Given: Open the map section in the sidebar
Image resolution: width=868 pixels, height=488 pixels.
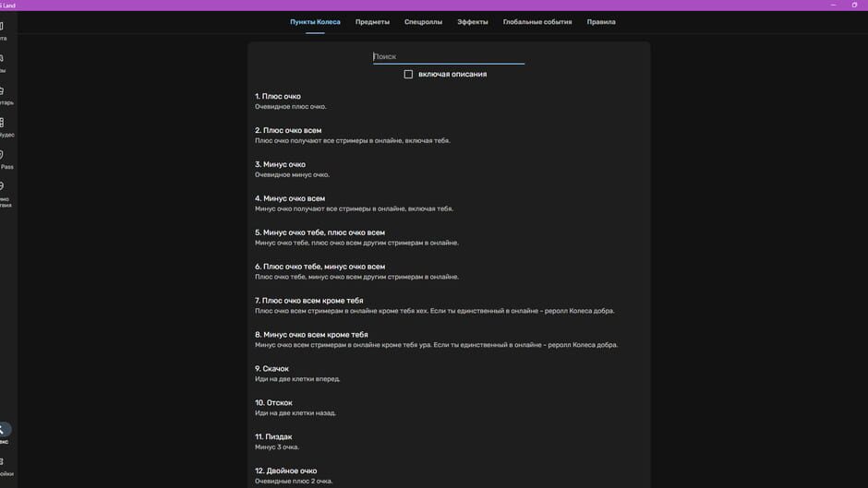Looking at the screenshot, I should click(x=4, y=30).
